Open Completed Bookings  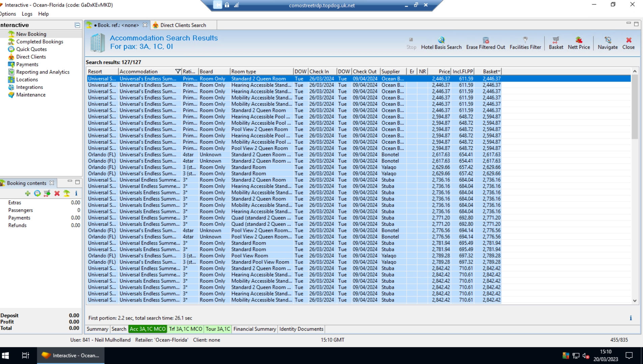coord(39,41)
